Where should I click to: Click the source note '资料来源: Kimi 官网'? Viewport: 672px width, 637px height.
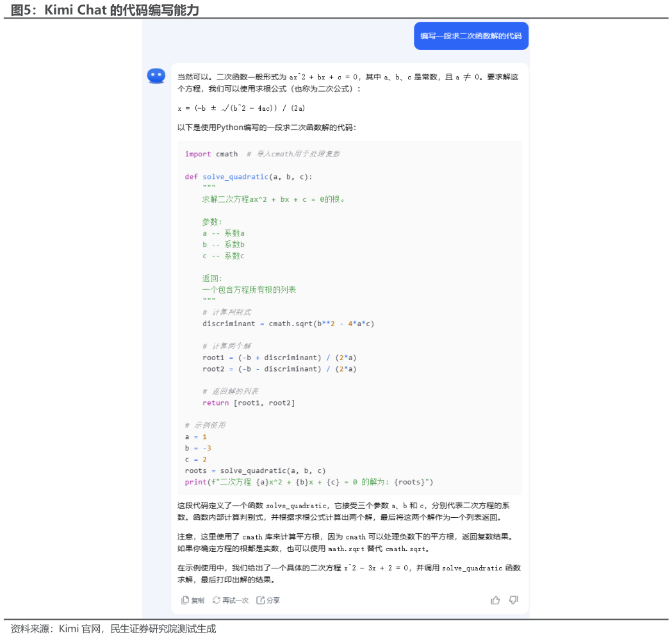(113, 629)
